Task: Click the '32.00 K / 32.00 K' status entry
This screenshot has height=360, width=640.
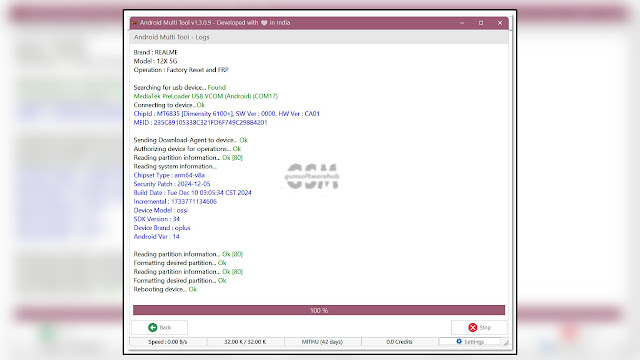Action: 245,342
